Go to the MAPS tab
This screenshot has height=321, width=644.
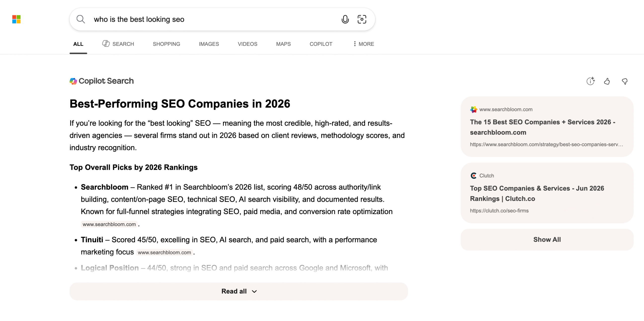(283, 44)
